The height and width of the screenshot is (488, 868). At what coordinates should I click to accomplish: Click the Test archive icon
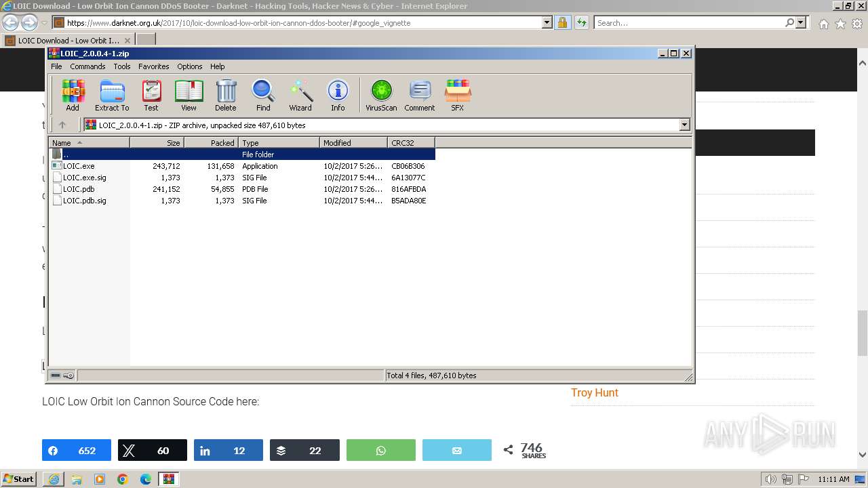pos(151,96)
